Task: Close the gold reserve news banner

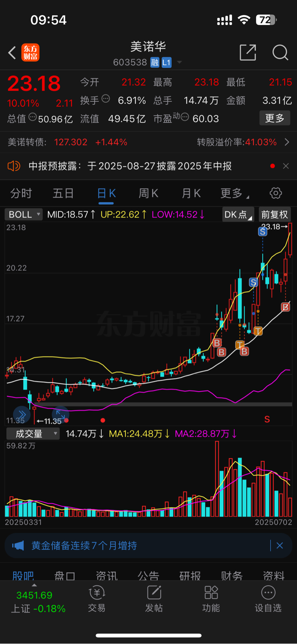Action: tap(280, 546)
